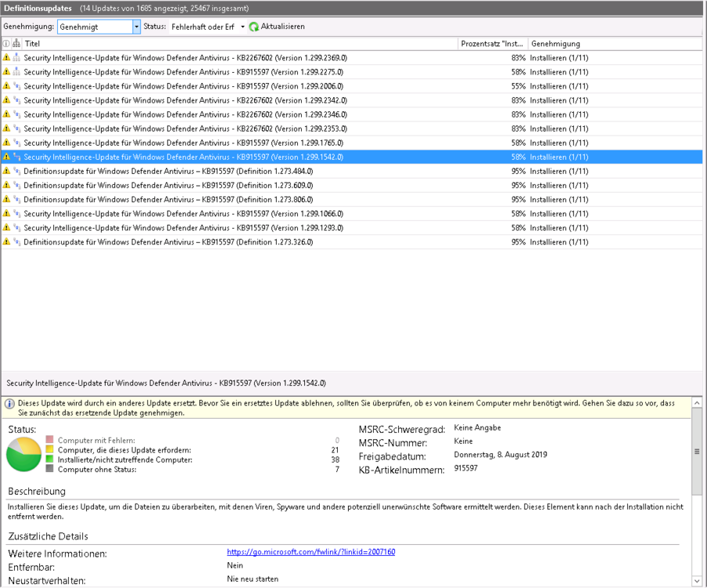The height and width of the screenshot is (588, 707).
Task: Click the supersedence hierarchy column header icon
Action: (x=17, y=44)
